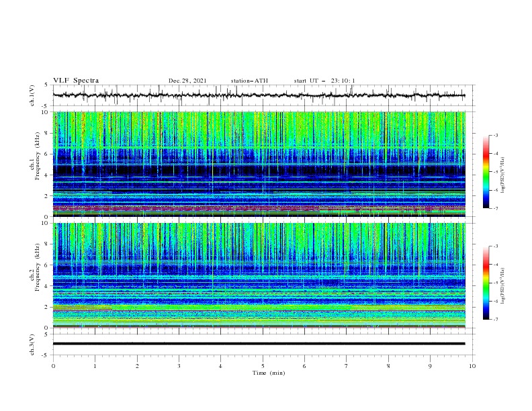Click the lower log(PSD) colorbar label

point(503,286)
